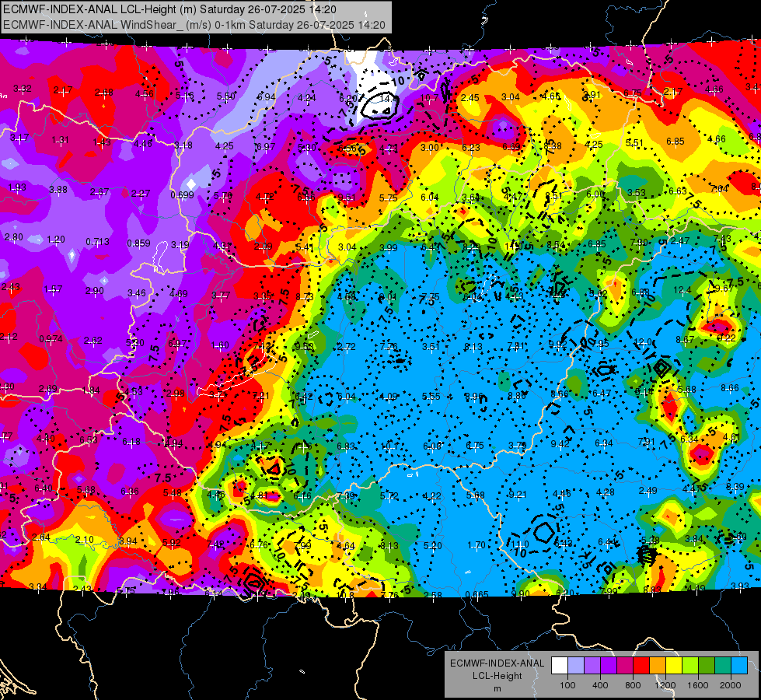Click the wind shear value 9.92
761x700 pixels.
(x=557, y=345)
